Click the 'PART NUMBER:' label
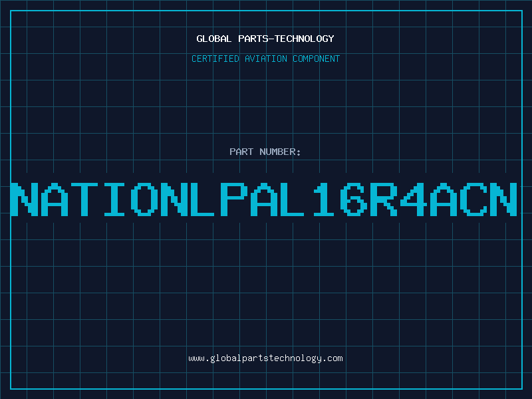This screenshot has height=399, width=532. tap(265, 152)
